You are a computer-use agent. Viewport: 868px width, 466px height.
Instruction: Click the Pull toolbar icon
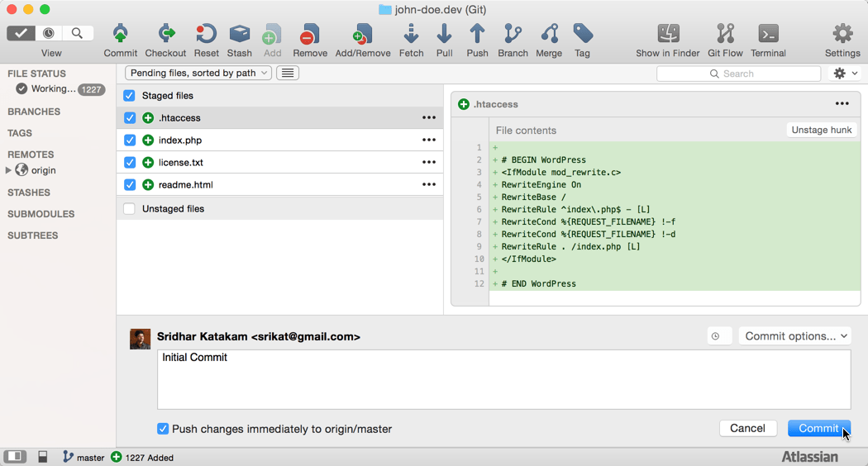click(444, 35)
